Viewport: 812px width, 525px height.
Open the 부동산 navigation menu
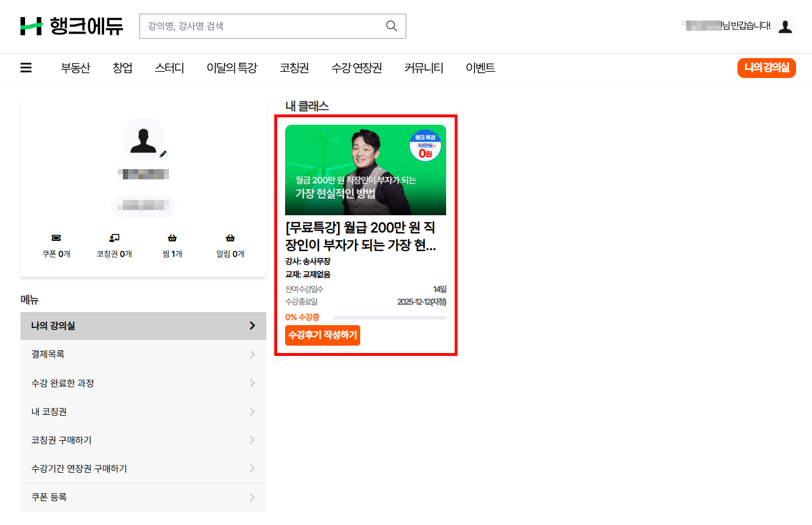[76, 68]
